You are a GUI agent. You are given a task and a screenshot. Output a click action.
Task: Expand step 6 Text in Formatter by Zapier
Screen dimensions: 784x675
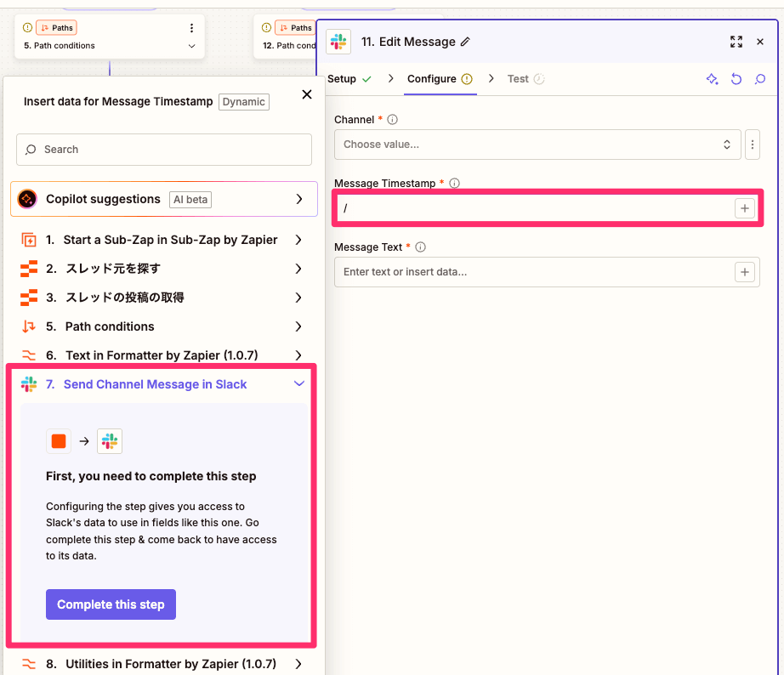[x=298, y=355]
